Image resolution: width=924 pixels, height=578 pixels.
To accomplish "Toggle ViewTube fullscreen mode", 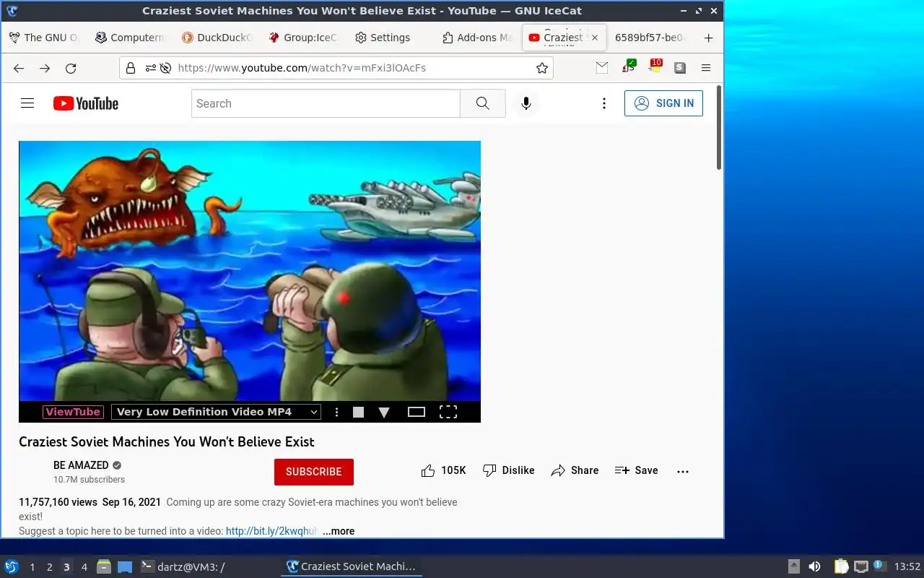I will (448, 412).
